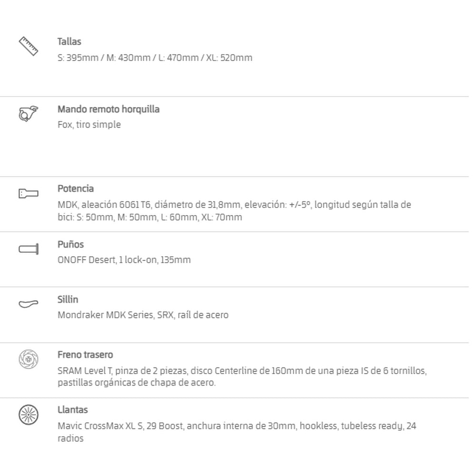
Task: Select the Puños heading
Action: (70, 244)
